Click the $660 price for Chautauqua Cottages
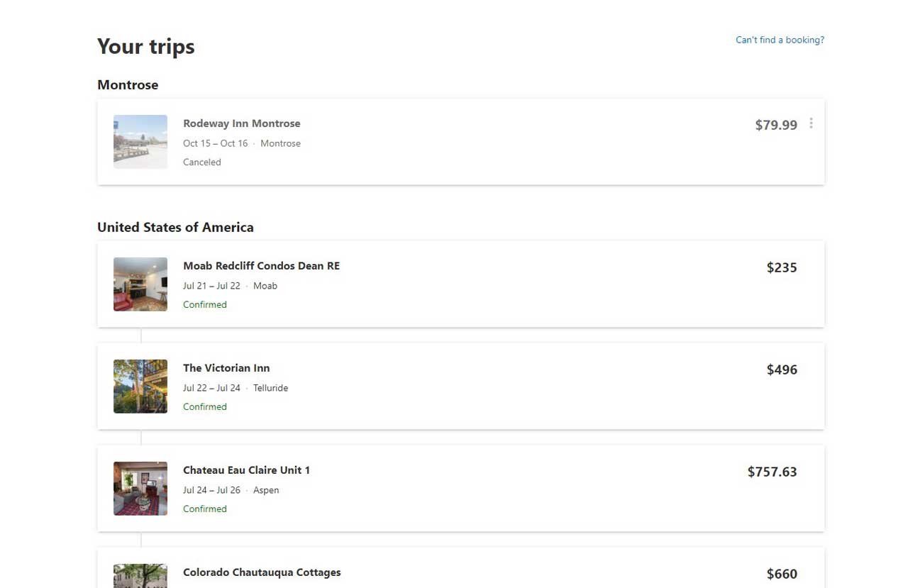Image resolution: width=908 pixels, height=588 pixels. coord(782,574)
